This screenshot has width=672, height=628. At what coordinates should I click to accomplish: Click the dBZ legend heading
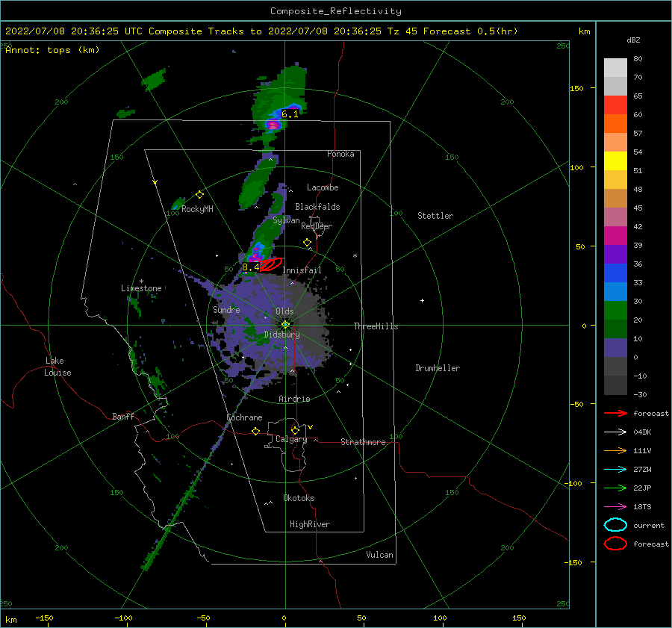point(633,40)
